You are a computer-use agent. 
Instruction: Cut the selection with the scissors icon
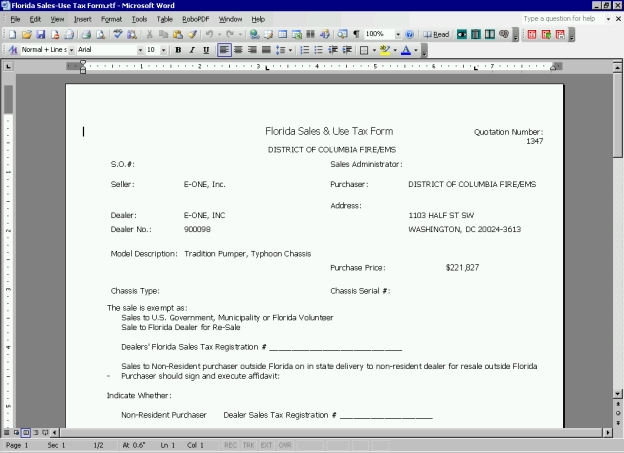pyautogui.click(x=150, y=35)
